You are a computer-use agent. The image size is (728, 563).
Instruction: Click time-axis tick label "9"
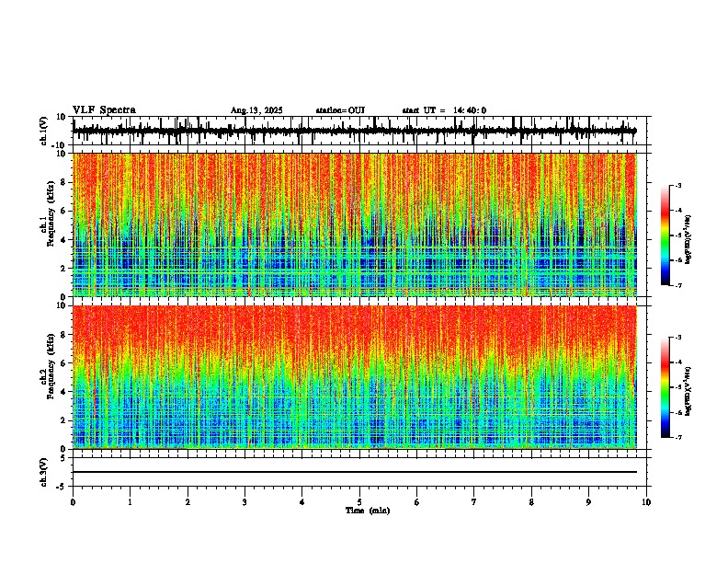click(588, 502)
